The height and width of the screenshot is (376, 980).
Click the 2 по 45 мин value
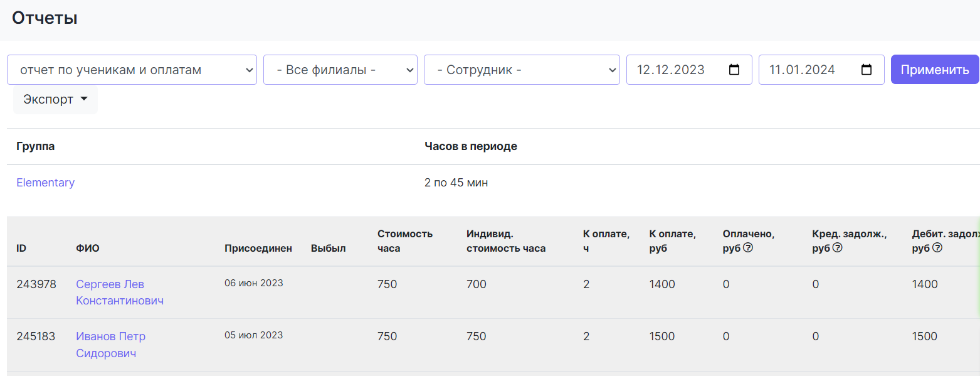pos(456,183)
